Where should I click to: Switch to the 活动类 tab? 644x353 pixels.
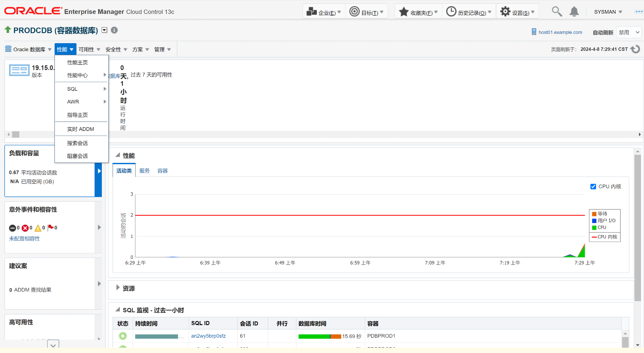click(x=124, y=171)
